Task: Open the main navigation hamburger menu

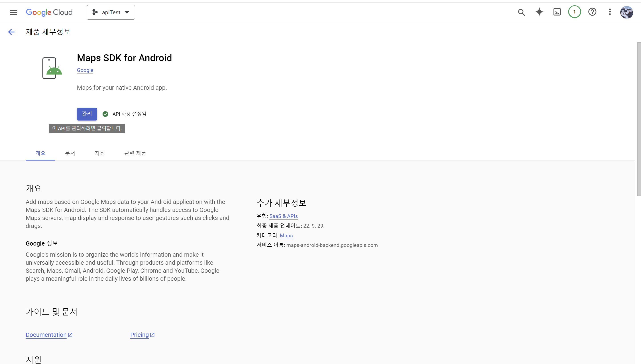Action: pos(14,12)
